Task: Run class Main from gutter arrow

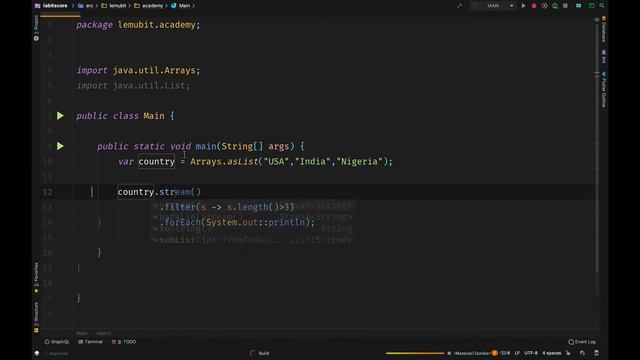Action: [60, 116]
